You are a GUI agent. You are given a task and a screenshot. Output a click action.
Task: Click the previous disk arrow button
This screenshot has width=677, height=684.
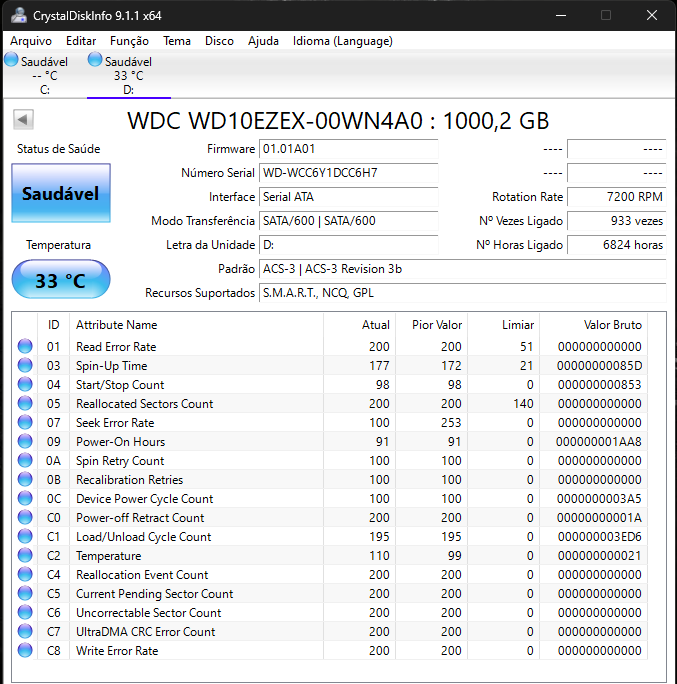pyautogui.click(x=23, y=120)
